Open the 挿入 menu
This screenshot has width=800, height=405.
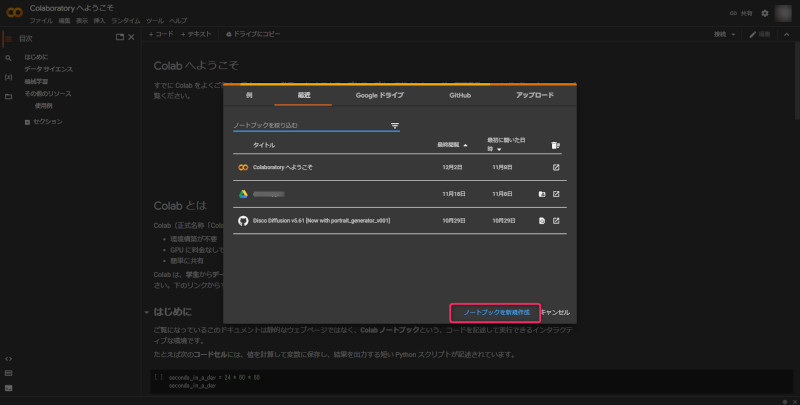(x=99, y=21)
